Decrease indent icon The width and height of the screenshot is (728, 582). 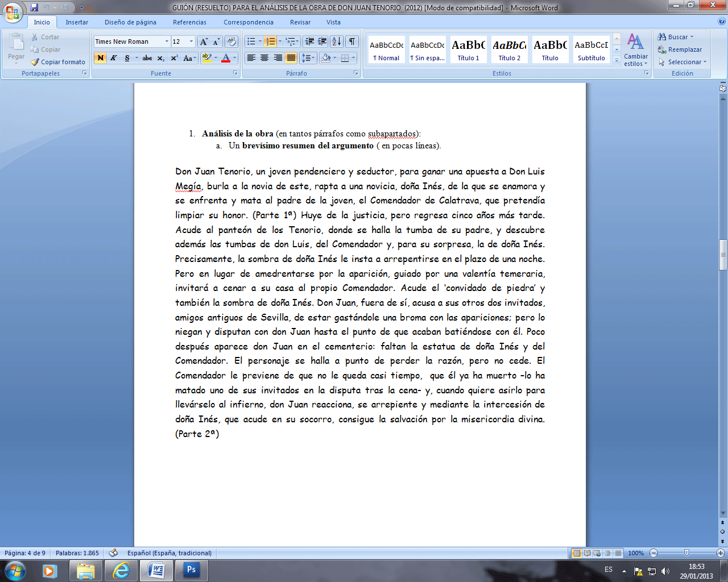(309, 41)
